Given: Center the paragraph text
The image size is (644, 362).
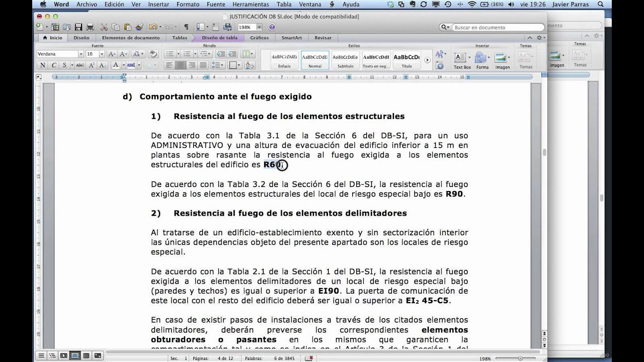Looking at the screenshot, I should 180,65.
